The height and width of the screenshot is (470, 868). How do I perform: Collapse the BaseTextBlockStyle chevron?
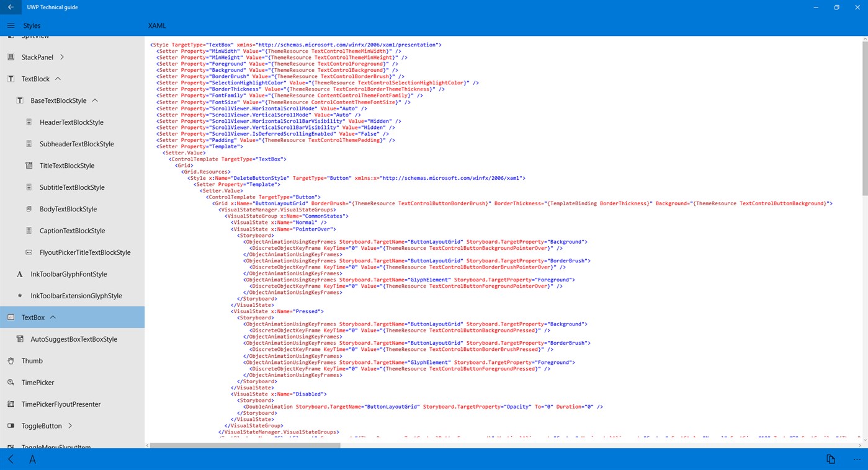(95, 100)
